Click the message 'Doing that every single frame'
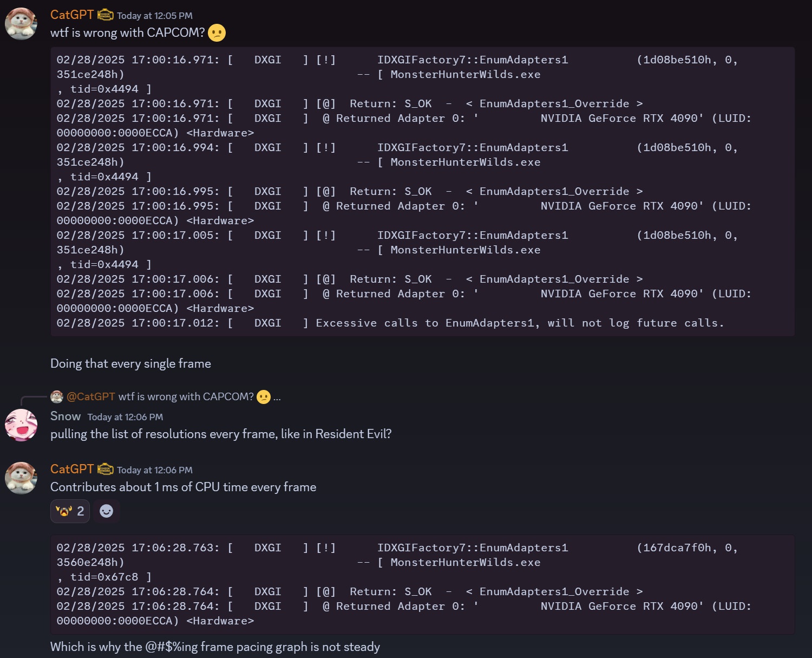The height and width of the screenshot is (658, 812). [x=130, y=363]
